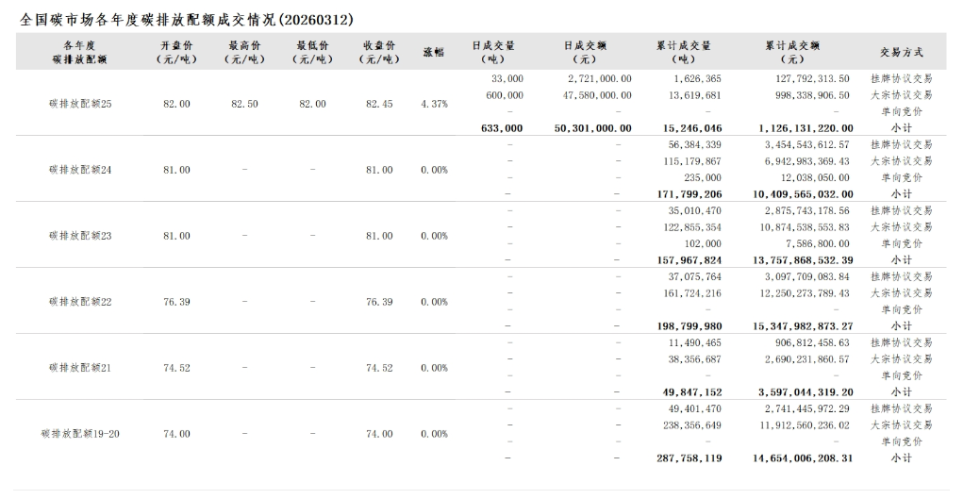The height and width of the screenshot is (499, 980).
Task: Select the 82.50 highest price cell
Action: pos(244,104)
